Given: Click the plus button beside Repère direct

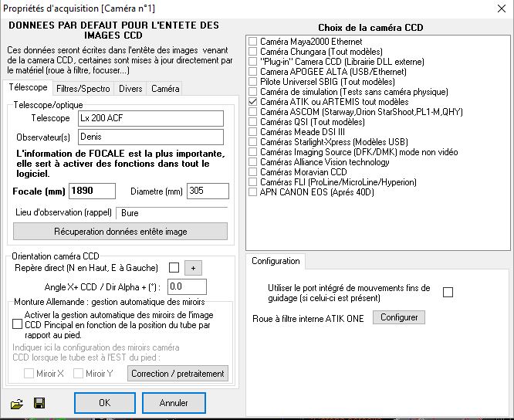Looking at the screenshot, I should 194,268.
